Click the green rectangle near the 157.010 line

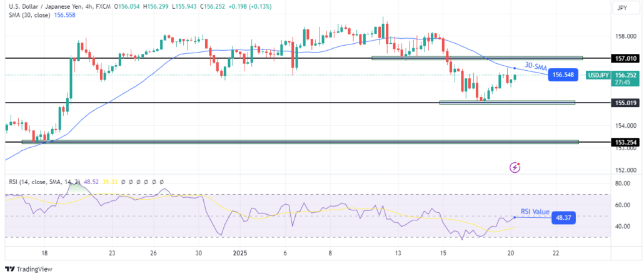477,58
